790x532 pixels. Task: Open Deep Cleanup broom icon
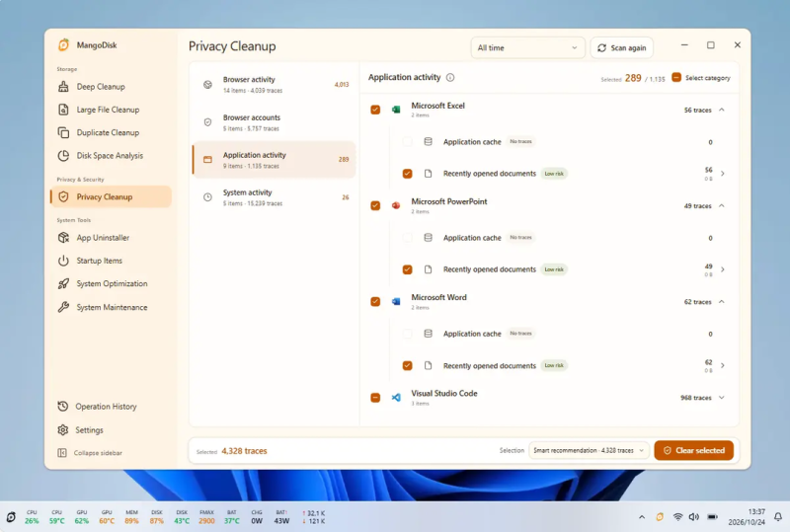(63, 87)
